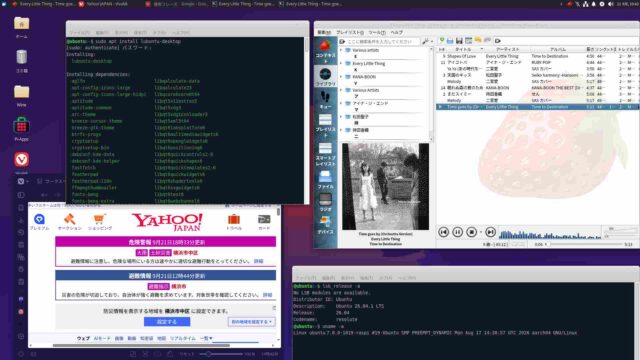Open the プレイリスト sidebar icon
Image resolution: width=640 pixels, height=360 pixels.
[x=325, y=125]
